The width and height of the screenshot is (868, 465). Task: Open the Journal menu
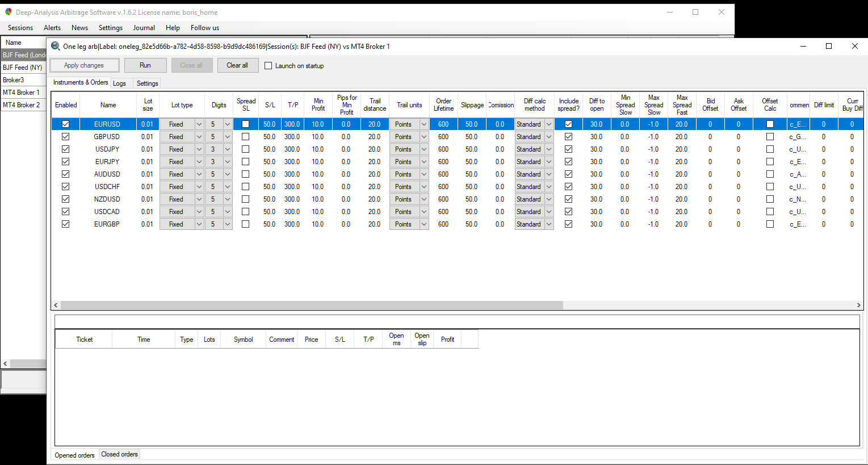144,27
